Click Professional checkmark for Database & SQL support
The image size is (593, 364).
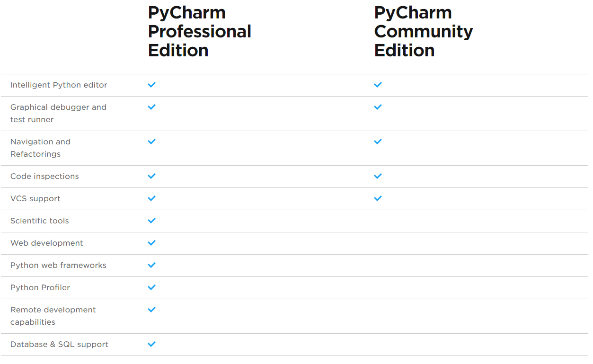click(x=151, y=344)
